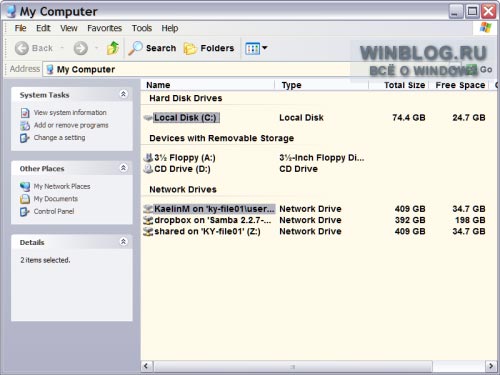This screenshot has width=500, height=375.
Task: Click the Add or remove programs link
Action: click(71, 125)
